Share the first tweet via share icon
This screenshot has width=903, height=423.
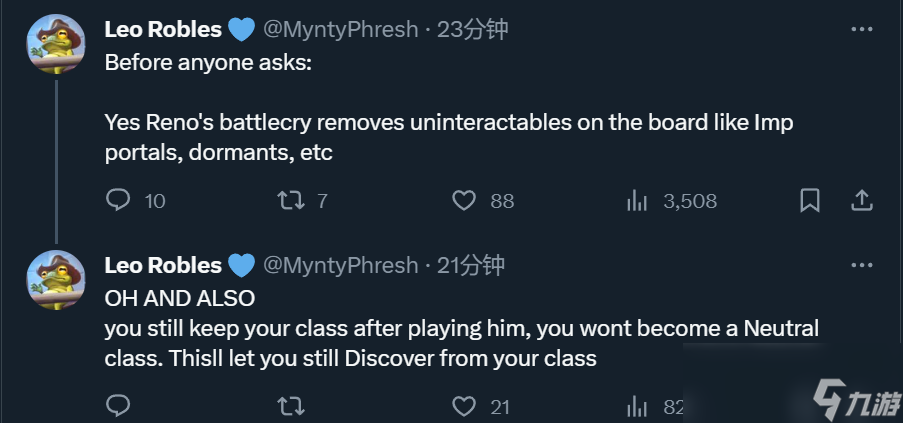coord(862,200)
